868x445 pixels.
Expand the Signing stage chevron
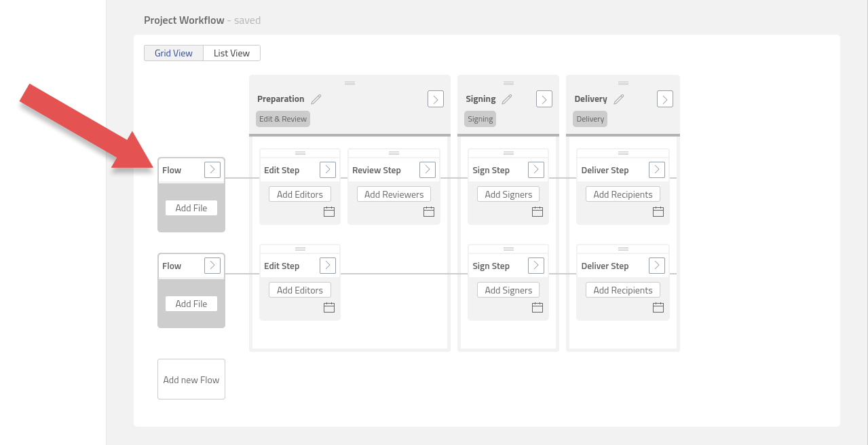click(x=544, y=99)
